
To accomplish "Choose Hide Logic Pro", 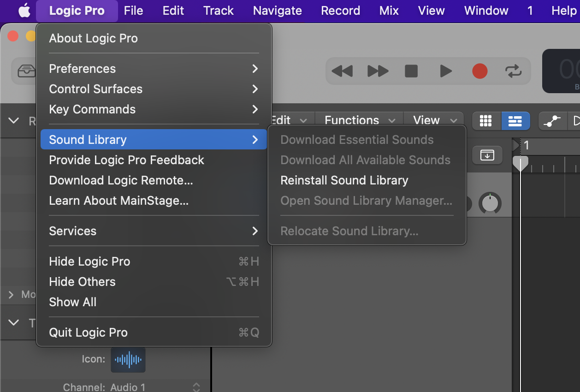I will 154,261.
